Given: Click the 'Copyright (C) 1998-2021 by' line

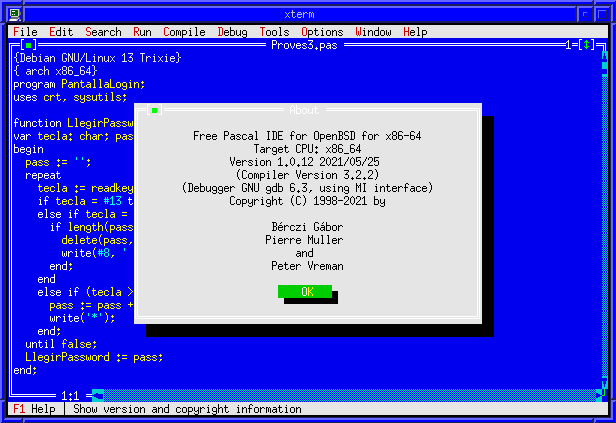Looking at the screenshot, I should coord(307,201).
